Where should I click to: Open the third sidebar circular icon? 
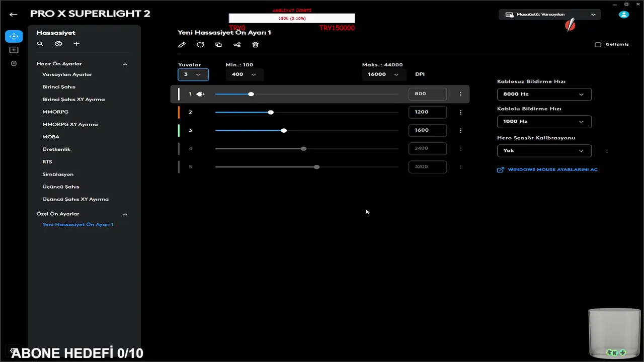pyautogui.click(x=14, y=63)
